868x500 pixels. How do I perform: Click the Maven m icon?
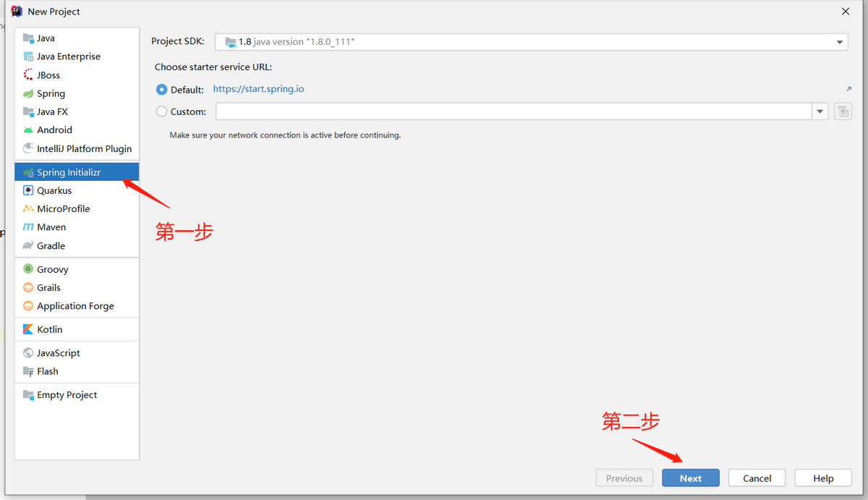point(28,227)
